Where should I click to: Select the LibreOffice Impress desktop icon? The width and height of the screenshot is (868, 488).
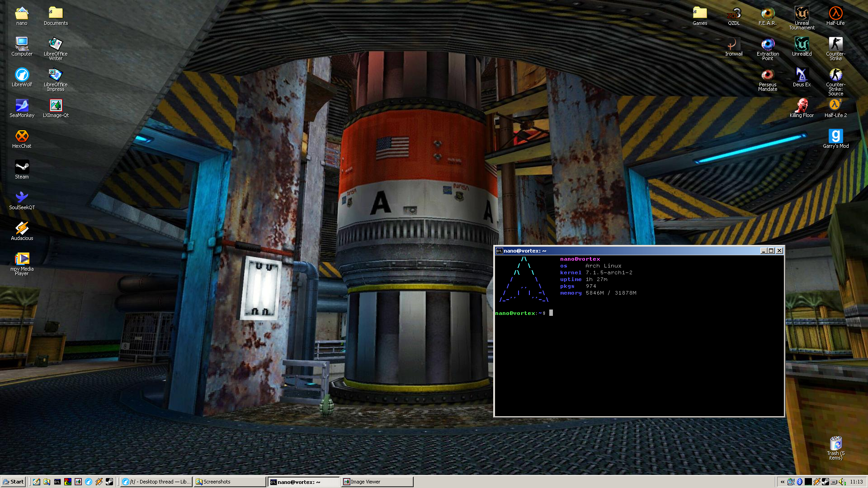point(56,80)
